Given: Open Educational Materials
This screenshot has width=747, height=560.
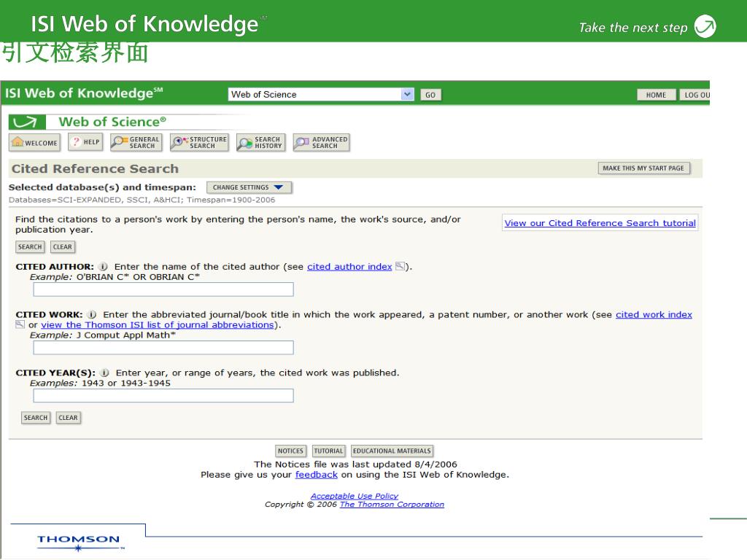Looking at the screenshot, I should tap(392, 451).
